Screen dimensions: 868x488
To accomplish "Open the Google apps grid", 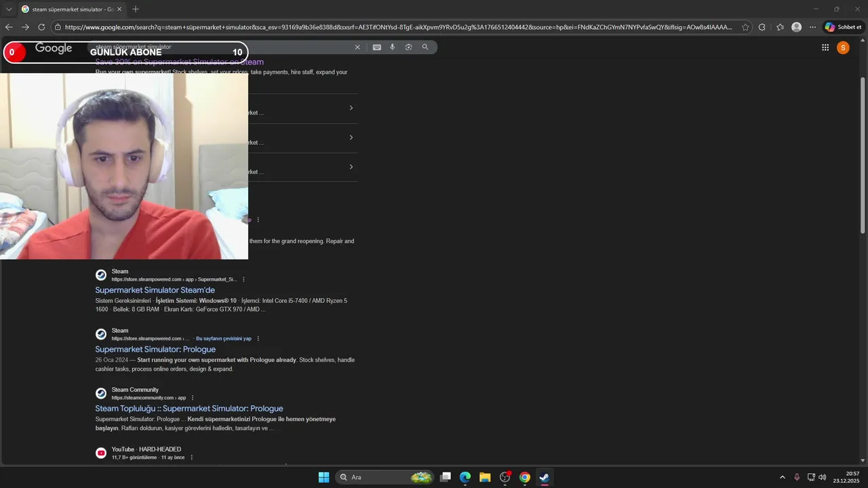I will tap(825, 47).
